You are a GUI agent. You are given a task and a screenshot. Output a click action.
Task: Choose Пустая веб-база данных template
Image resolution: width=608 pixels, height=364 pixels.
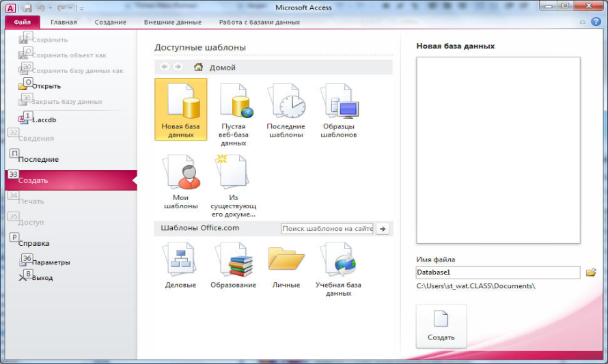234,114
